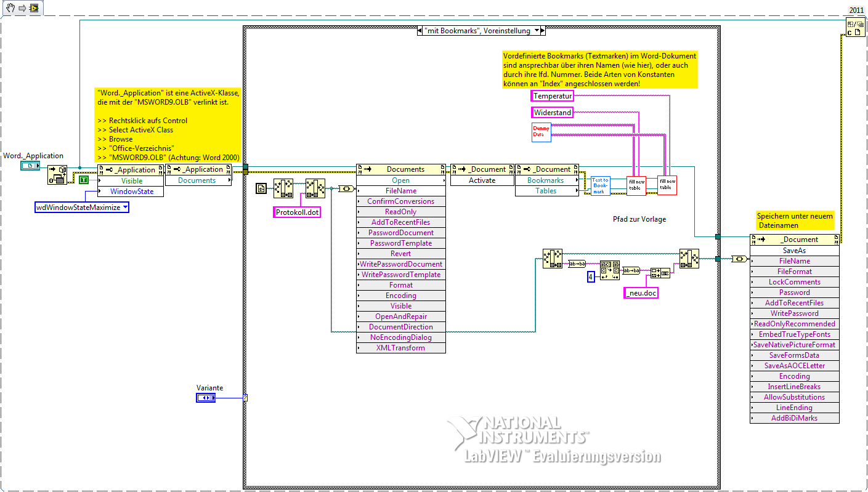Click the Bookmarks property row
Viewport: 868px width, 492px height.
547,180
